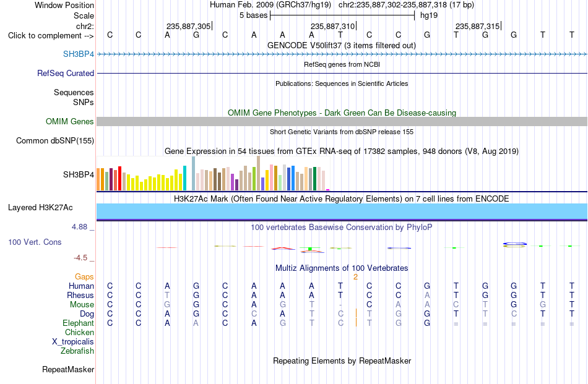Click OMIM Gene Phenotypes track title

click(342, 113)
